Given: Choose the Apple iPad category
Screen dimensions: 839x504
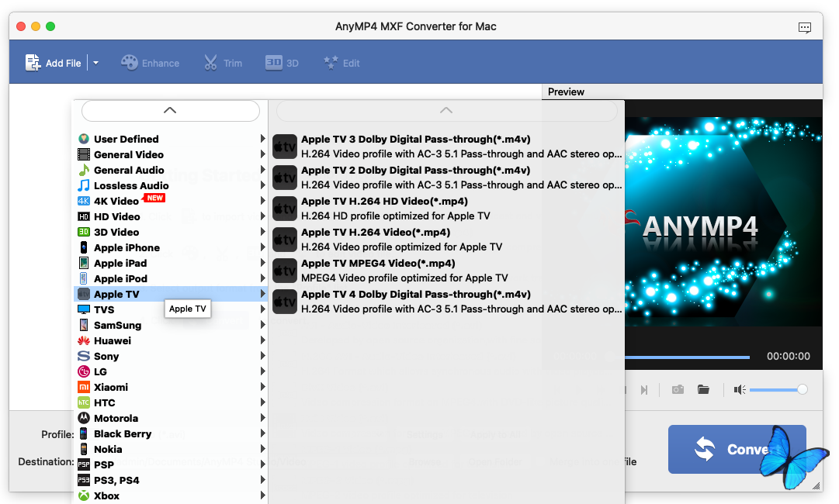Looking at the screenshot, I should (x=120, y=263).
